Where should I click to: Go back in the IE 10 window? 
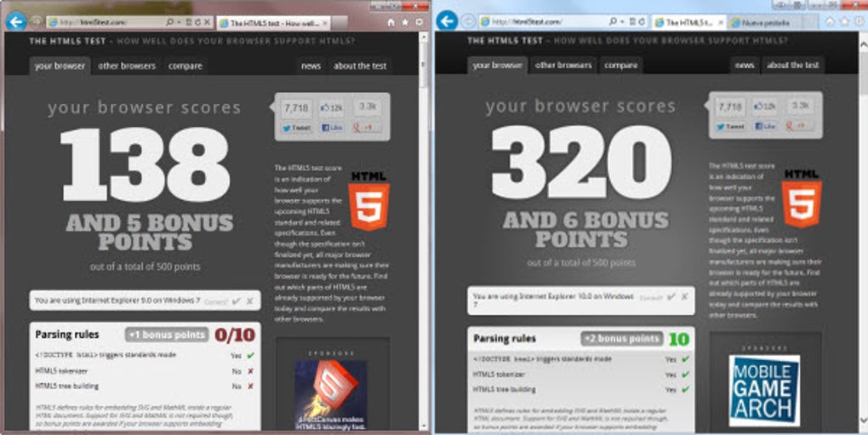(447, 21)
